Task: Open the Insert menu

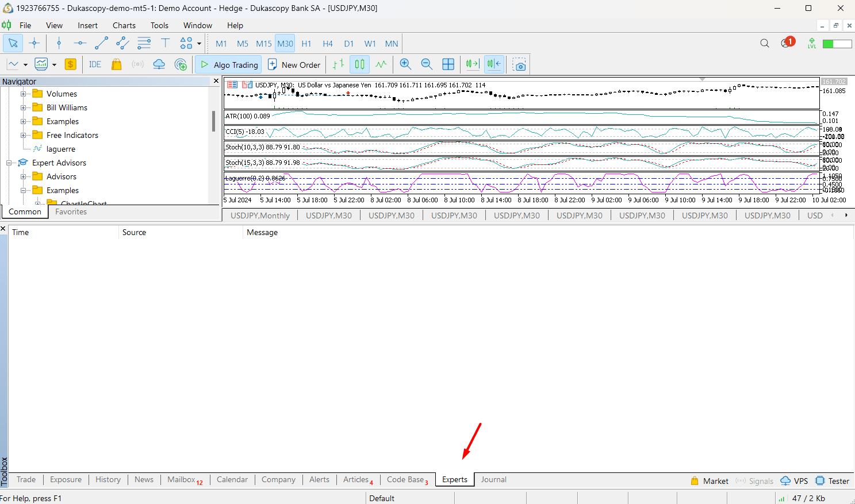Action: click(88, 25)
